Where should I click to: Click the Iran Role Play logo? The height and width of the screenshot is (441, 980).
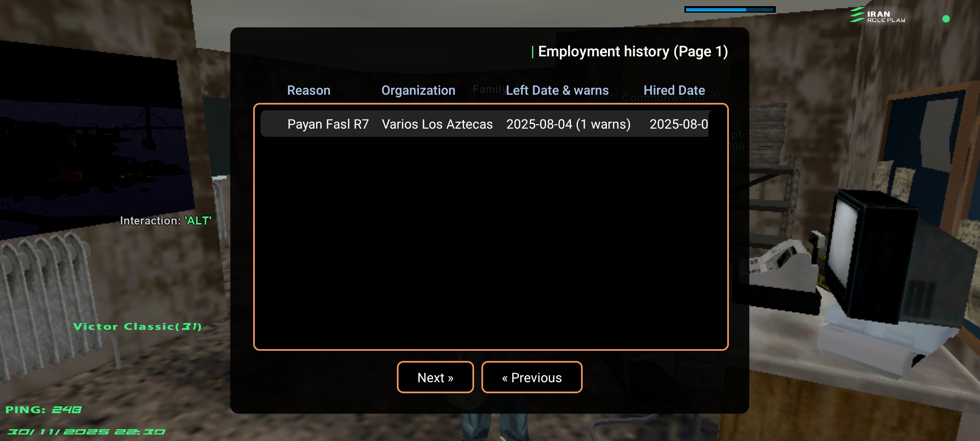point(877,16)
